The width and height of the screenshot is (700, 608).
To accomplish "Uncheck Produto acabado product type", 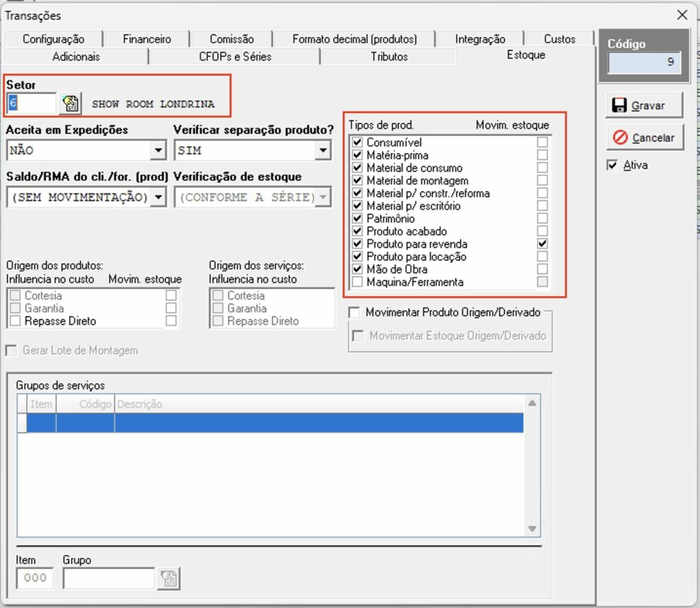I will click(x=357, y=231).
